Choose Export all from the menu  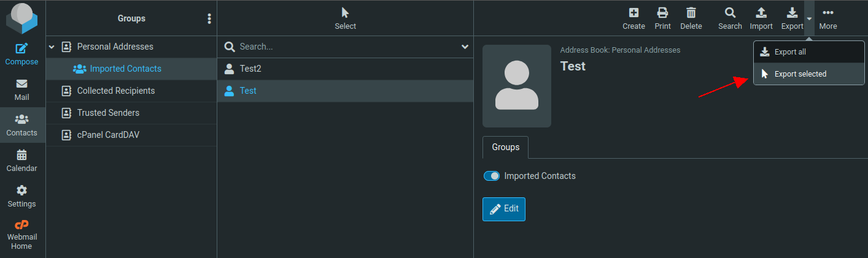[x=789, y=52]
